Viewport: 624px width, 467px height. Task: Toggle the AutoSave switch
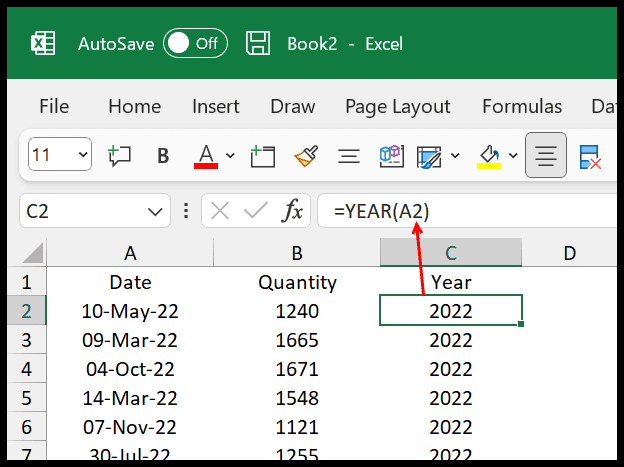click(195, 44)
